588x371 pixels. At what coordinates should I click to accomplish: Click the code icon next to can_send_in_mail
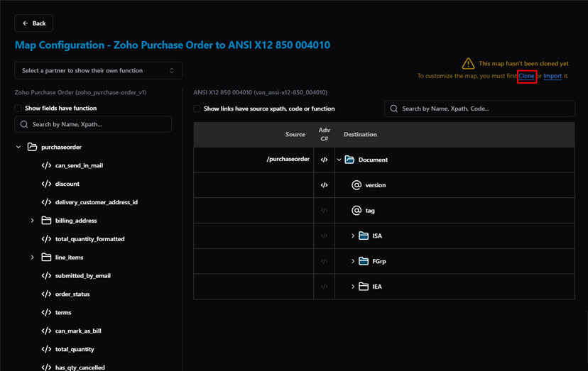(46, 165)
